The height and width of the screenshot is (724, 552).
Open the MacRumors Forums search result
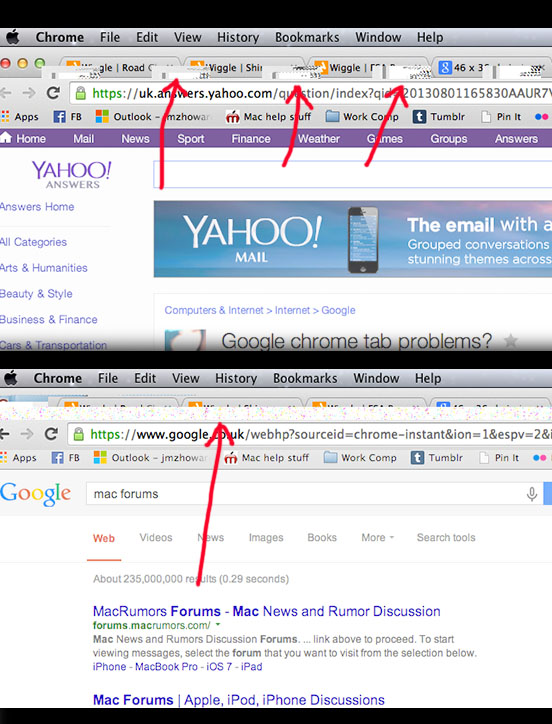pos(267,611)
